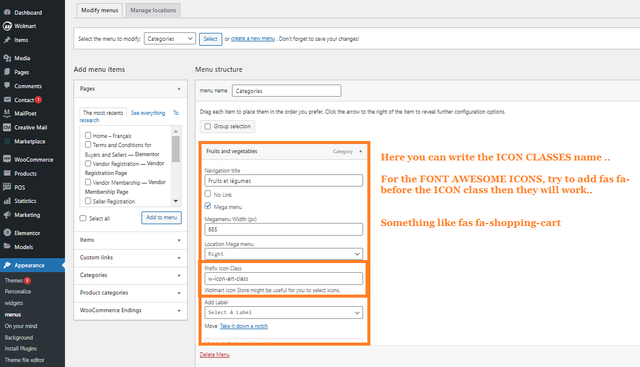Viewport: 640px width, 367px height.
Task: Open the Media library icon
Action: [7, 58]
